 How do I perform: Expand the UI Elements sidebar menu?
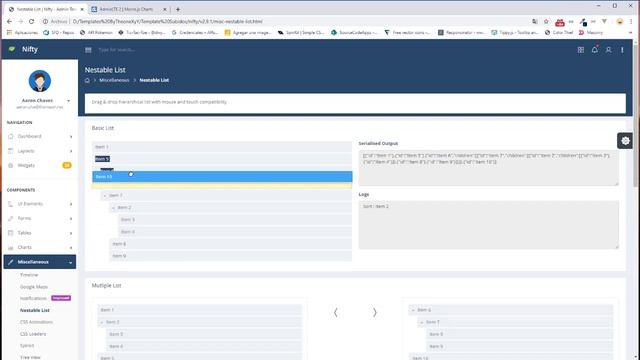coord(40,204)
